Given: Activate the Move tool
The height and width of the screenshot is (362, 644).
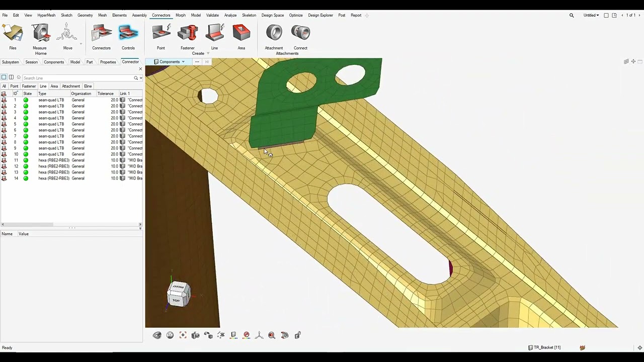Looking at the screenshot, I should click(x=67, y=37).
